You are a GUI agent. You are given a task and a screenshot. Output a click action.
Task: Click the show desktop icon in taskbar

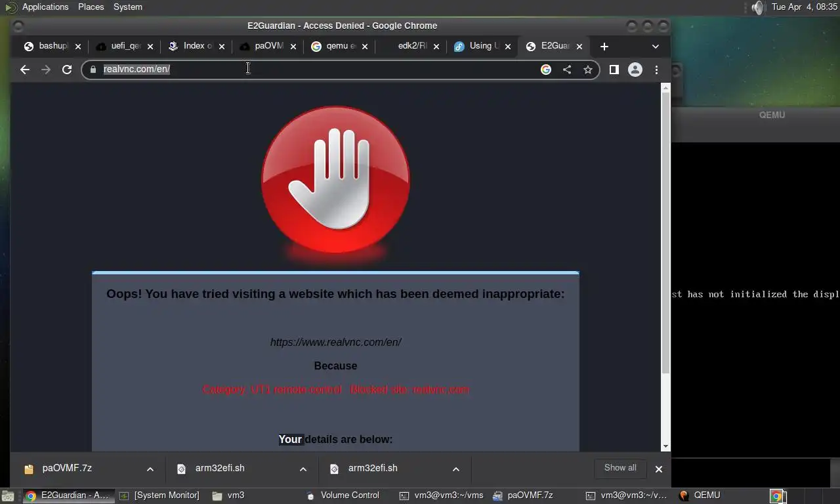pos(7,496)
